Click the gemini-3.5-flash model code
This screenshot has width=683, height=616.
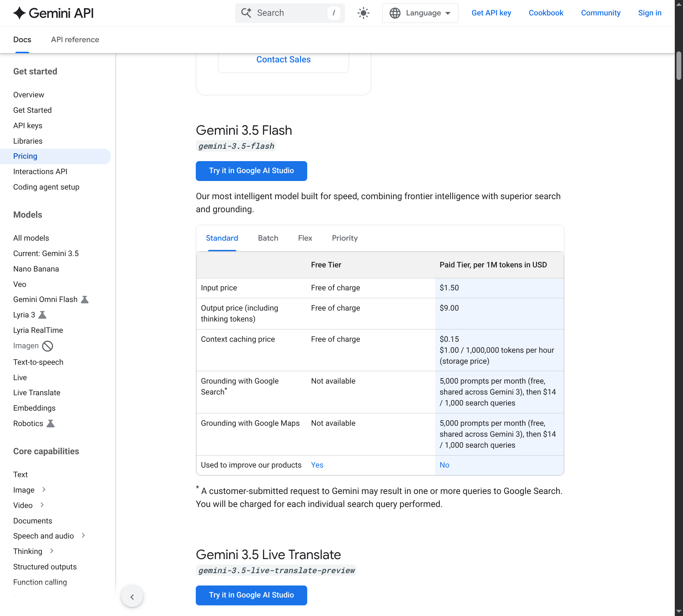click(x=236, y=146)
